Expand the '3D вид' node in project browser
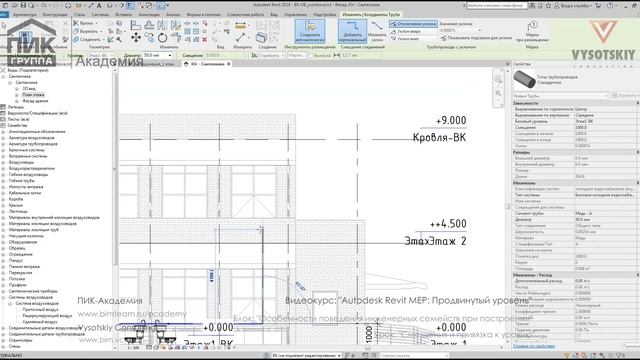The image size is (640, 360). [x=17, y=89]
